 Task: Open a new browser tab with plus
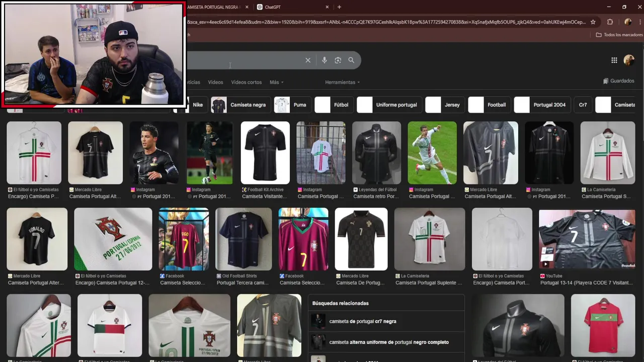339,7
